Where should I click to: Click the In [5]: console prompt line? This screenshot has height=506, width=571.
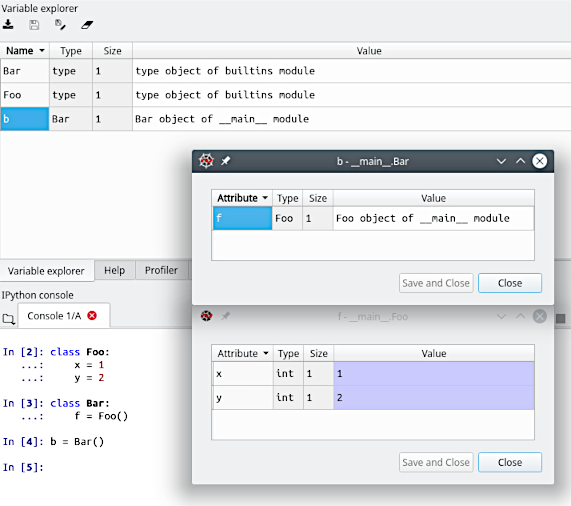coord(23,467)
